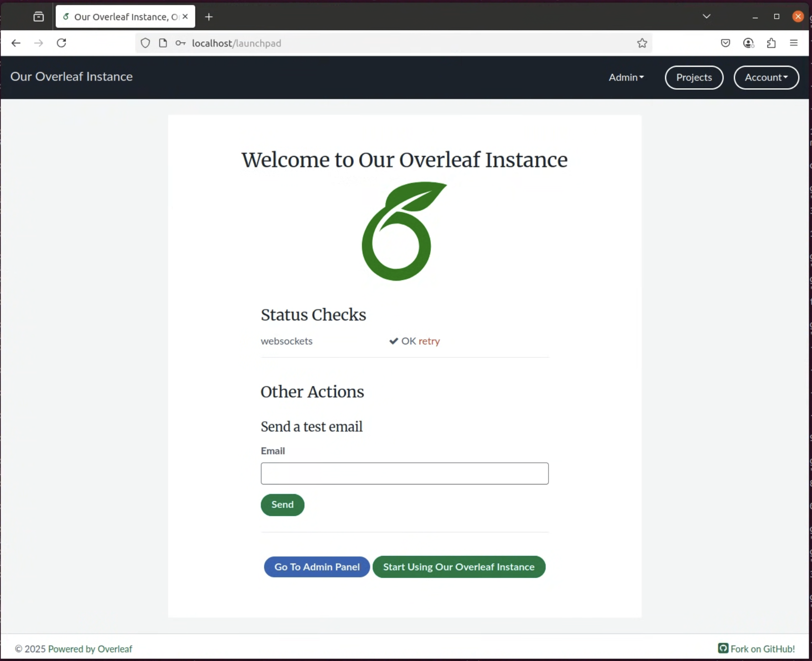Open the Projects page
Screen dimensions: 812x661
coord(694,77)
